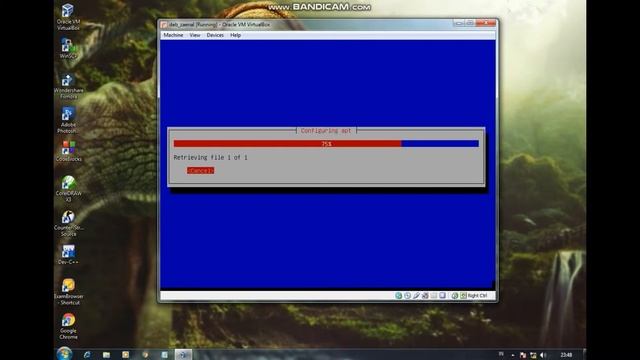
Task: Click the 75% progress bar
Action: tap(326, 144)
